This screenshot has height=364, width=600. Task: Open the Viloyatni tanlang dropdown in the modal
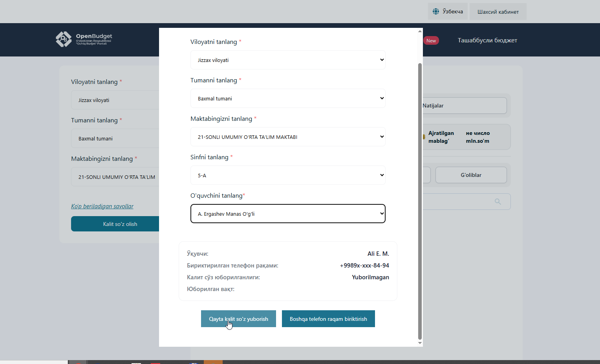tap(288, 60)
